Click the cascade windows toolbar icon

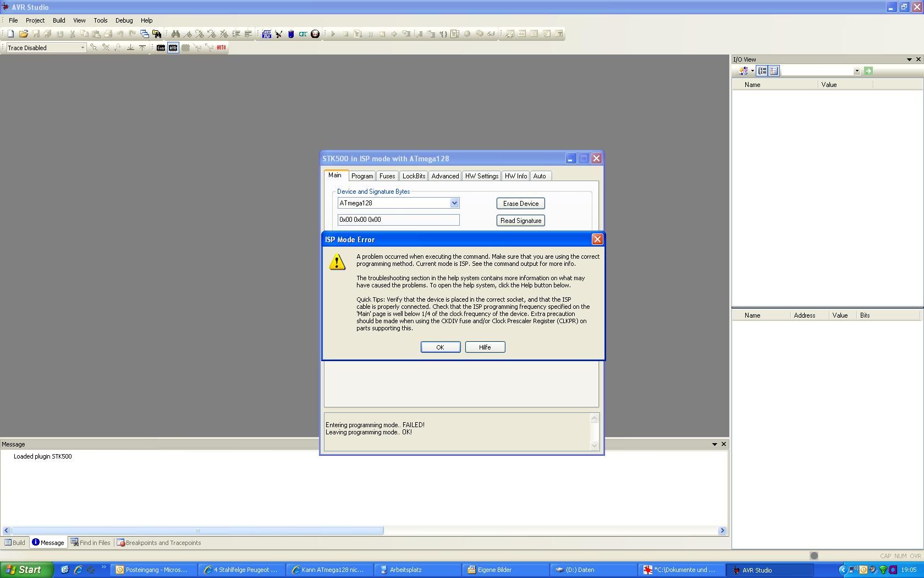(144, 34)
